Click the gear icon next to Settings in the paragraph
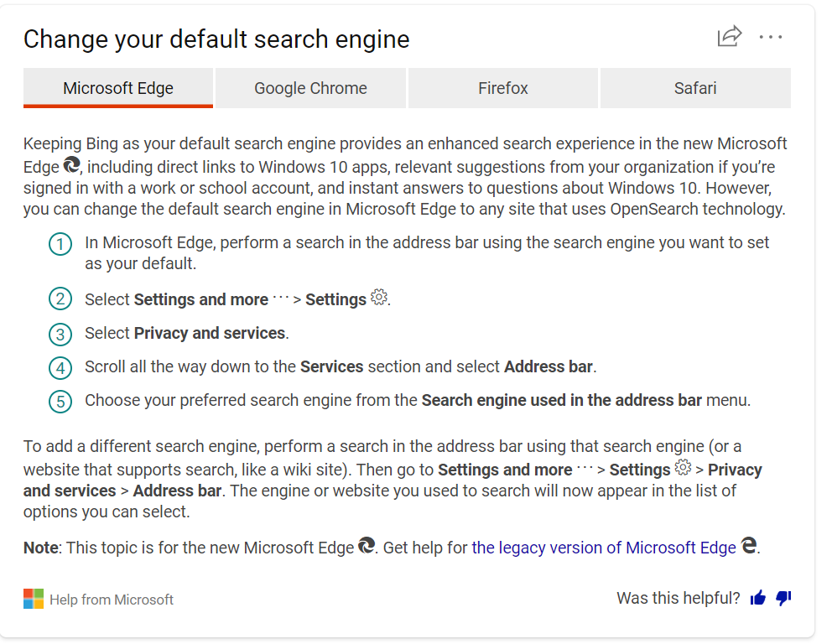832x644 pixels. coord(683,469)
